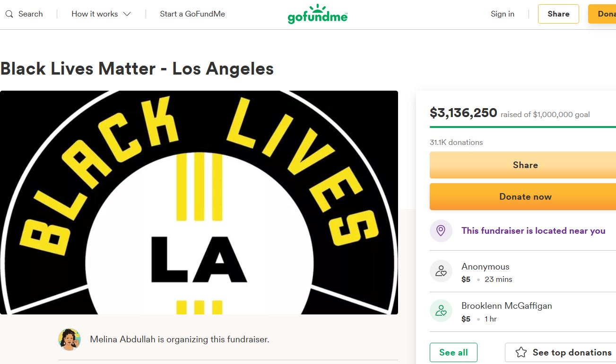Image resolution: width=616 pixels, height=364 pixels.
Task: Click the star icon beside See top donations
Action: 521,353
